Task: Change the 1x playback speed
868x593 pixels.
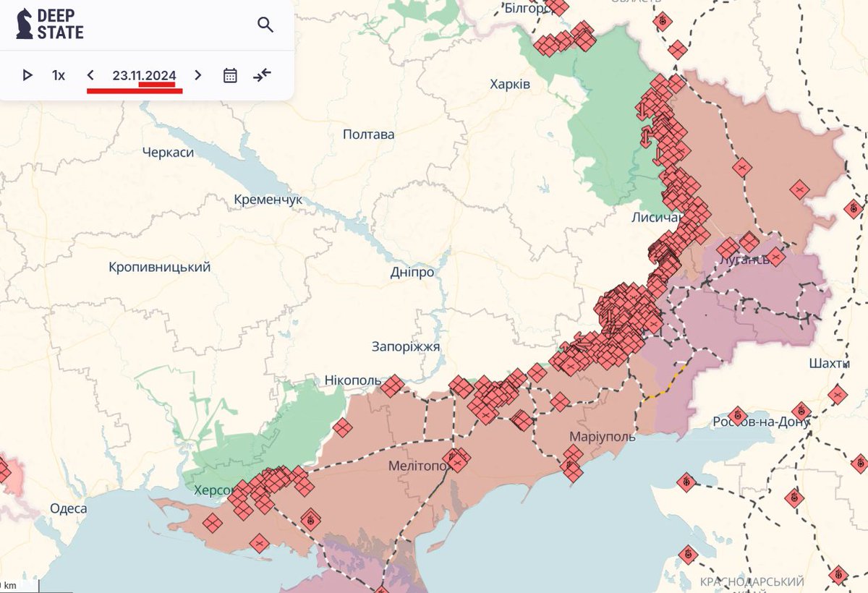Action: (x=59, y=74)
